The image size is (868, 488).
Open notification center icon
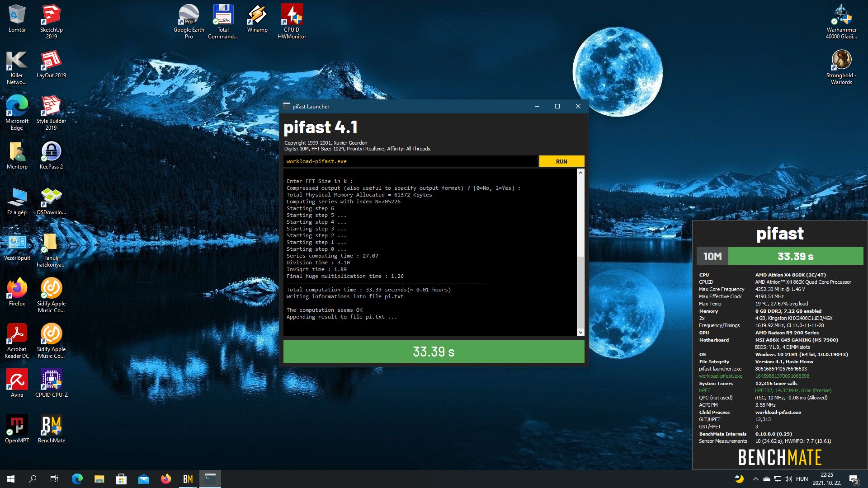[x=854, y=479]
